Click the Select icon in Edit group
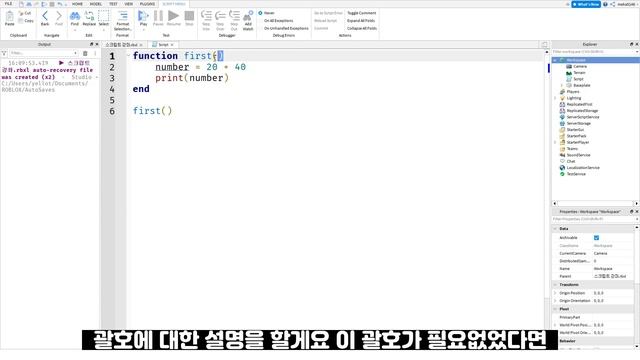Viewport: 640px width, 360px height. [x=104, y=16]
